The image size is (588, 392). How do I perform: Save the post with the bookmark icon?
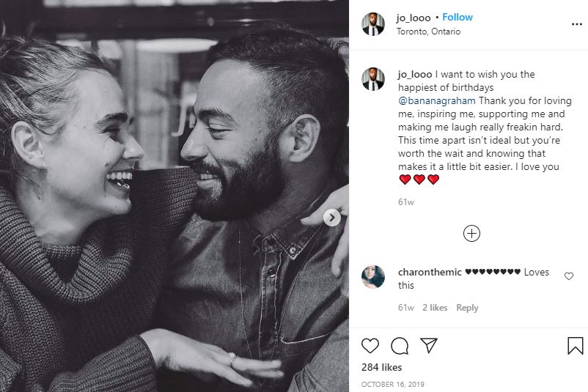point(576,345)
